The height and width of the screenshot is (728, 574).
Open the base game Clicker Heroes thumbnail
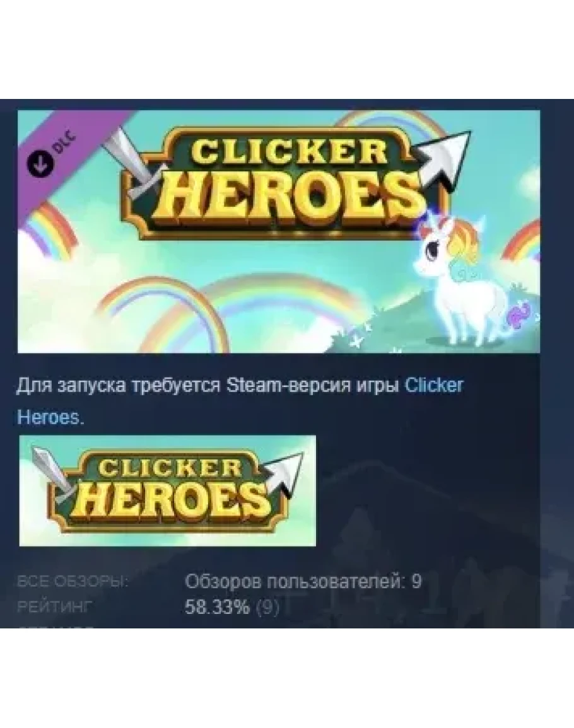pos(167,491)
